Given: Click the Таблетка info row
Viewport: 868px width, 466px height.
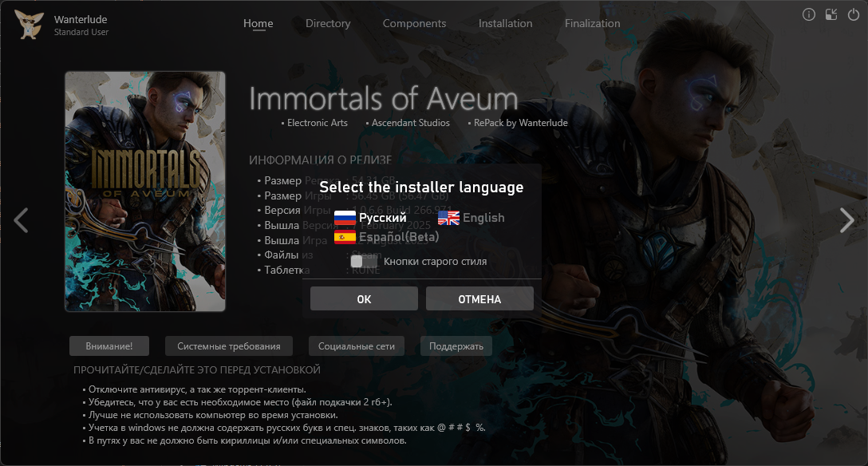Looking at the screenshot, I should [x=318, y=270].
